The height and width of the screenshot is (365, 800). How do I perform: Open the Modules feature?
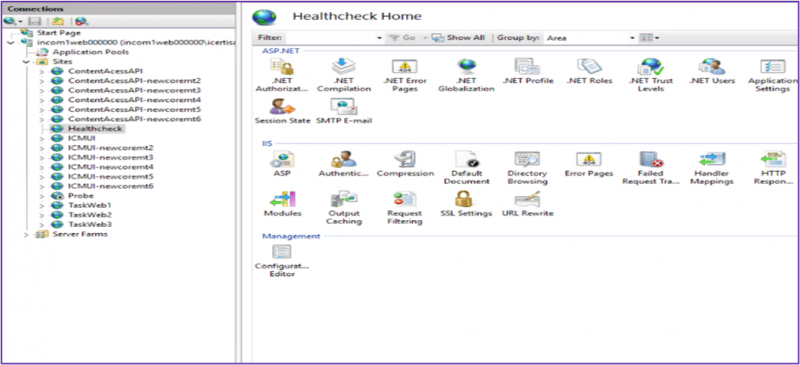click(x=282, y=204)
